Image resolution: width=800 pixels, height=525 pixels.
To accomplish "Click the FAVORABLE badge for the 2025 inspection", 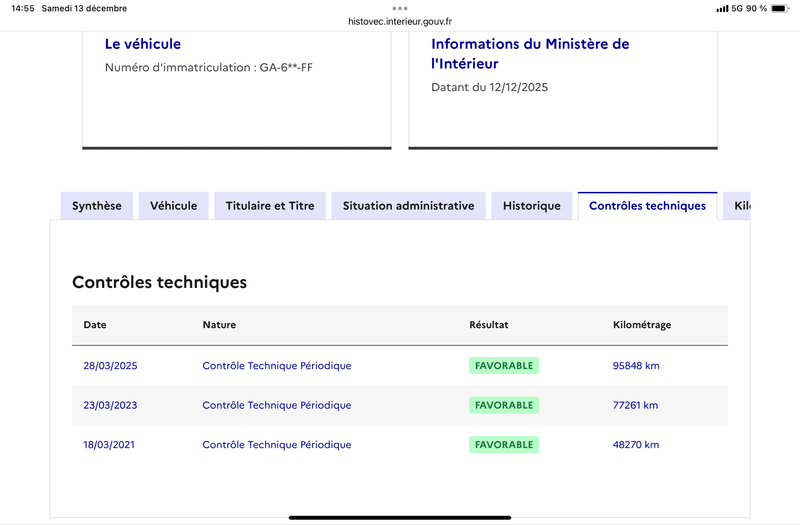I will [504, 366].
